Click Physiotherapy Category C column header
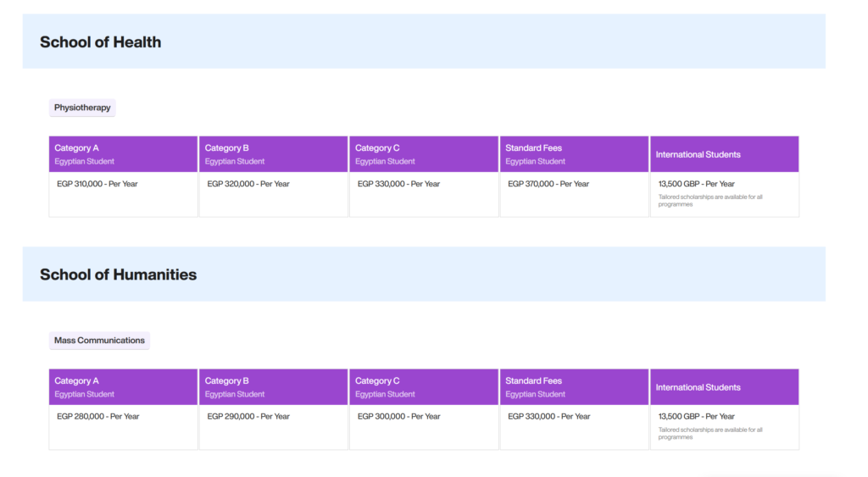The height and width of the screenshot is (477, 868). (x=423, y=154)
